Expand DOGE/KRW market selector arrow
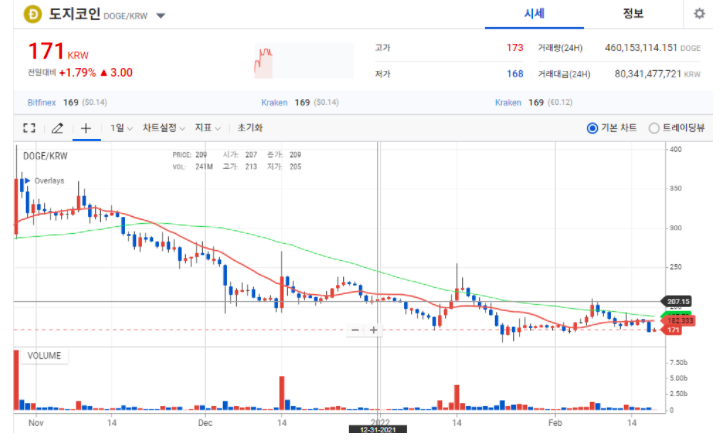The image size is (720, 442). [x=162, y=16]
